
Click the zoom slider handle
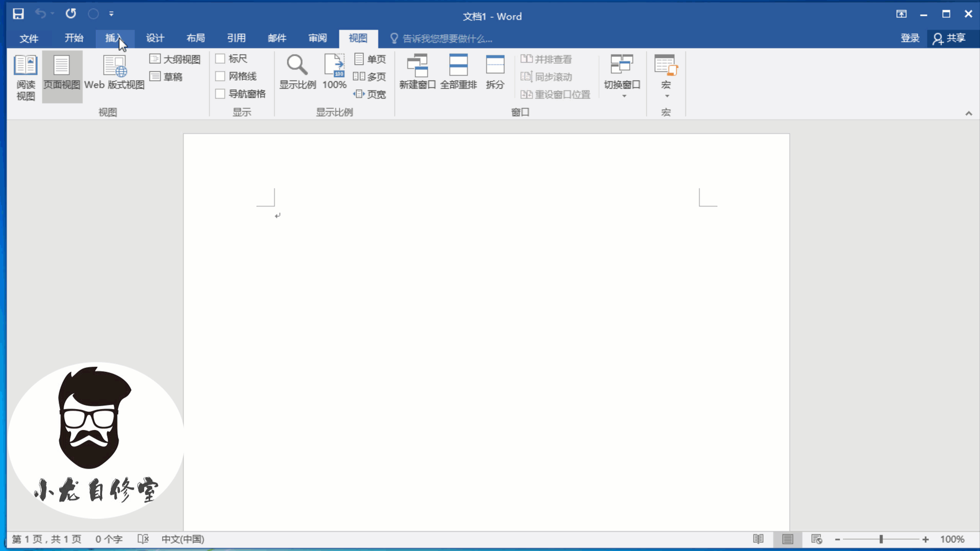tap(881, 539)
